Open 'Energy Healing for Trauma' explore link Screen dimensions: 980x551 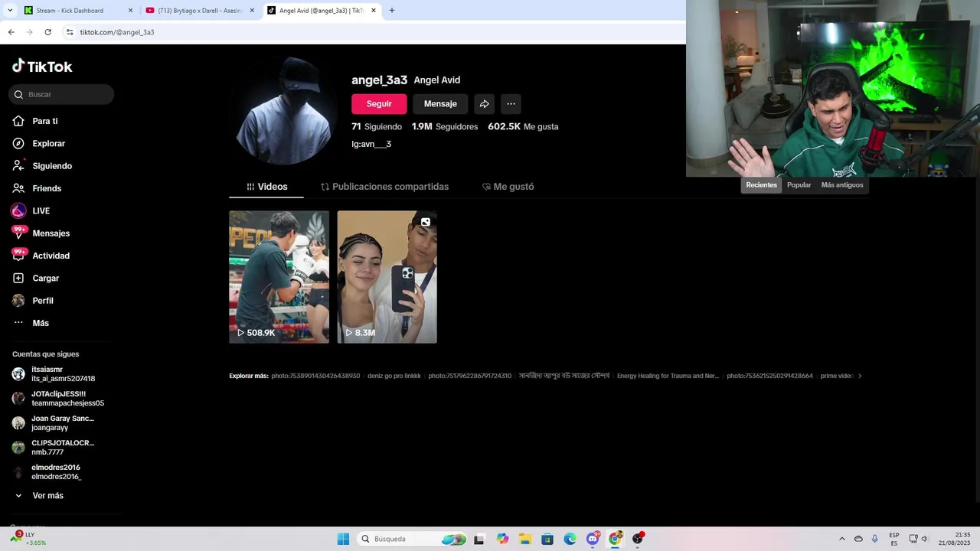668,376
